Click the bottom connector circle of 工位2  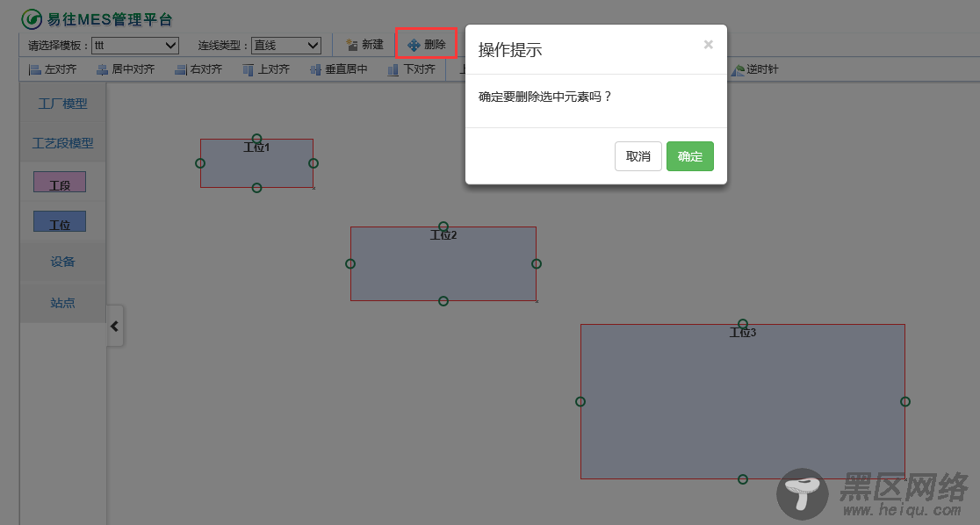pos(443,301)
